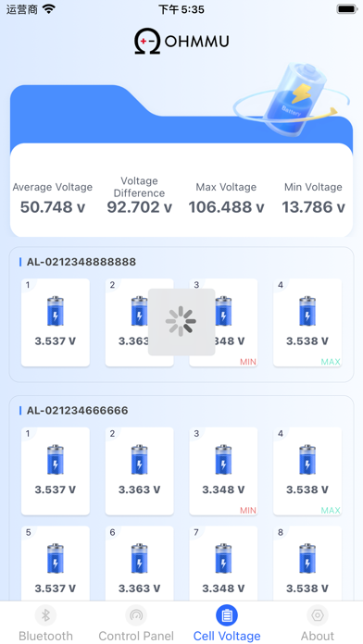Tap the Voltage Difference value 92.702 v
Image resolution: width=363 pixels, height=644 pixels.
(x=139, y=207)
